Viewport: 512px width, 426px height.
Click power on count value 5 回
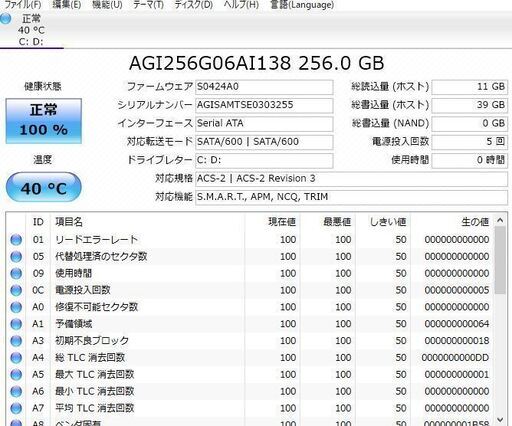(x=470, y=142)
